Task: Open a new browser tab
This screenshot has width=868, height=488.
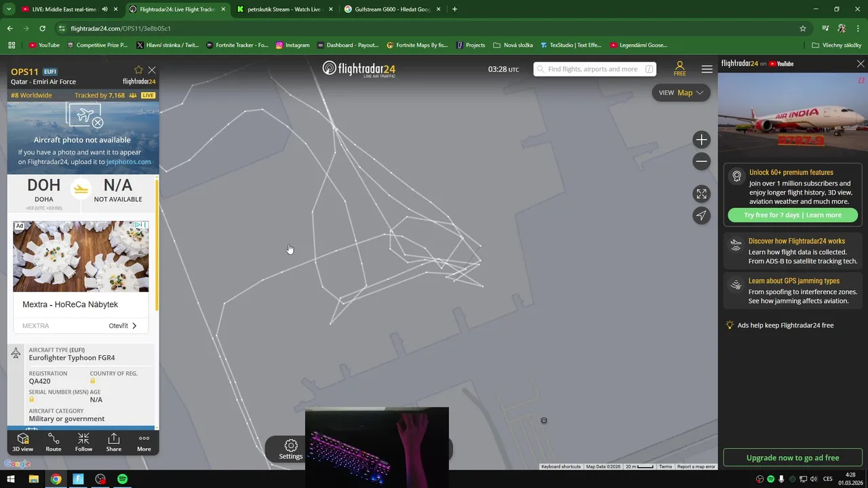Action: tap(454, 9)
